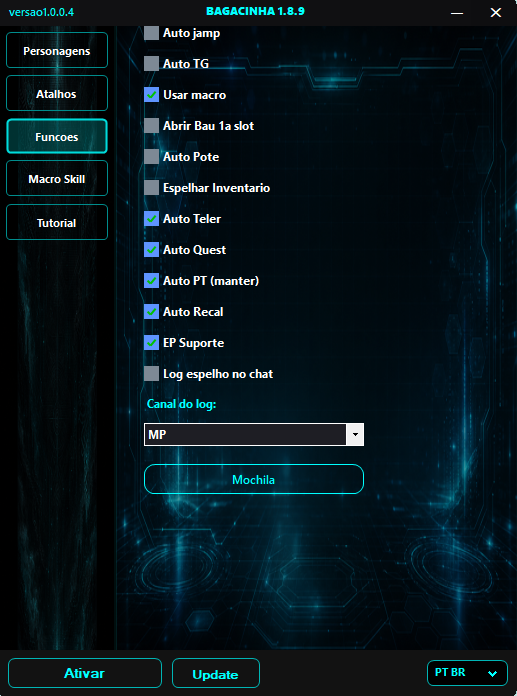
Task: Enable Auto Pote option
Action: tap(151, 157)
